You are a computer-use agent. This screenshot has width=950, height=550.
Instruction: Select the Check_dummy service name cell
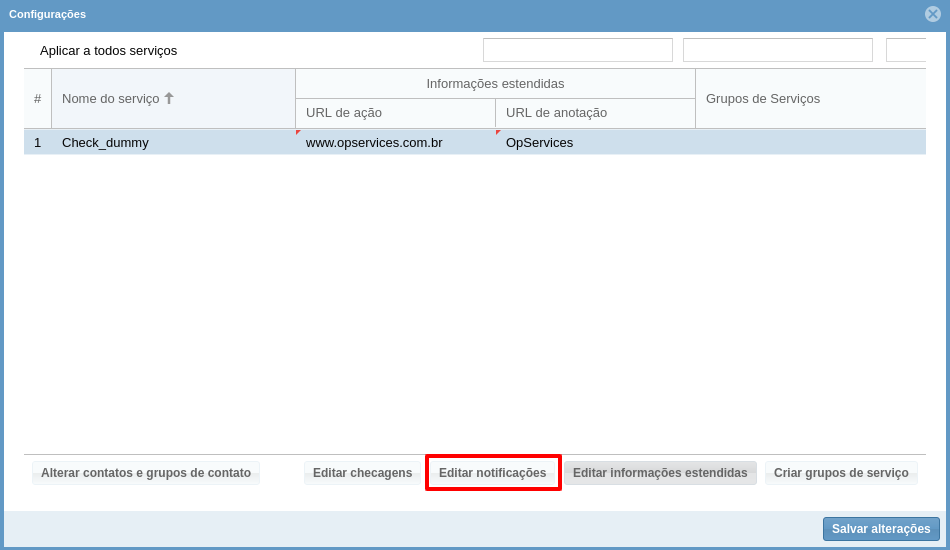[x=173, y=142]
